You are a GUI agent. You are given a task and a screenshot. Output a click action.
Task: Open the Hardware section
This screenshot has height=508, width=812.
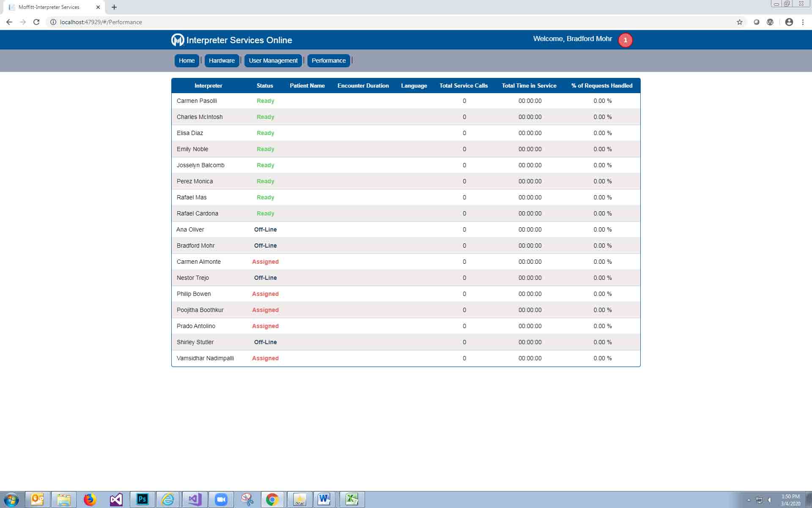pos(222,61)
